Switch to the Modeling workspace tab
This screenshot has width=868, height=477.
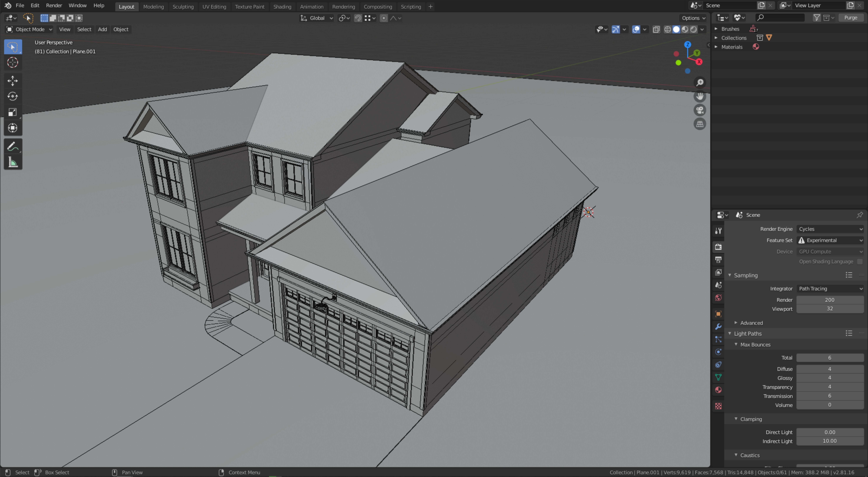(x=153, y=7)
